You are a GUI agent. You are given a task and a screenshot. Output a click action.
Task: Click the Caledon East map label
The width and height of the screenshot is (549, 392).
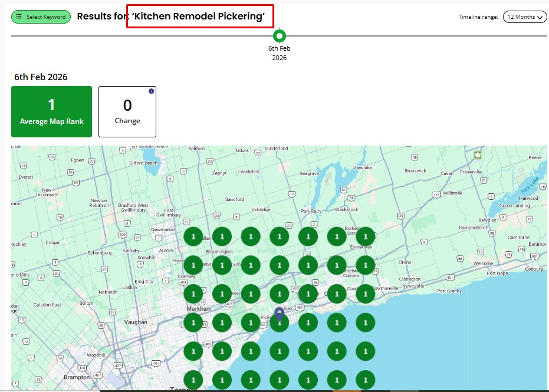tap(47, 305)
